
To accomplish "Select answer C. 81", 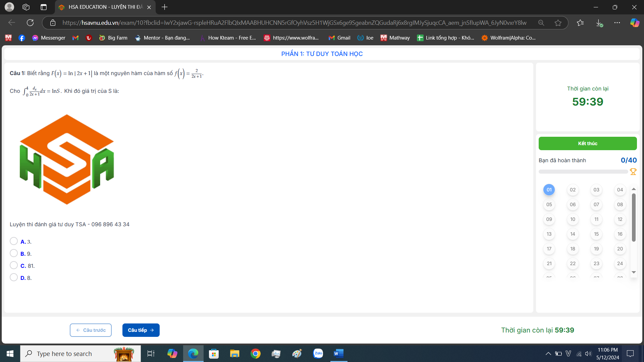I will (14, 265).
